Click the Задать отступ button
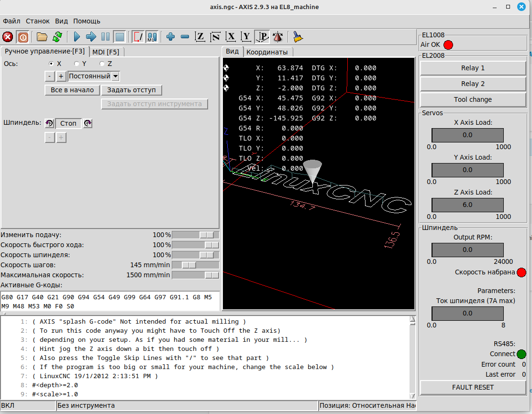 tap(132, 90)
